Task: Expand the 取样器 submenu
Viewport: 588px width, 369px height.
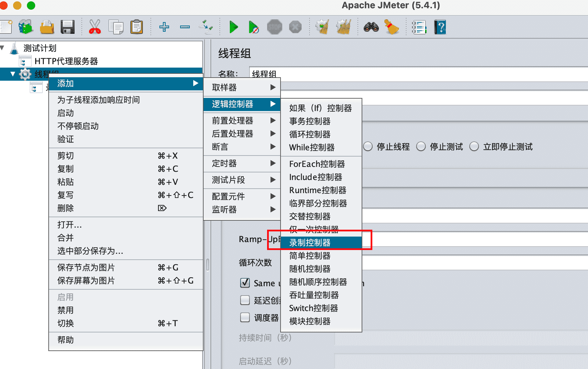Action: (x=242, y=87)
